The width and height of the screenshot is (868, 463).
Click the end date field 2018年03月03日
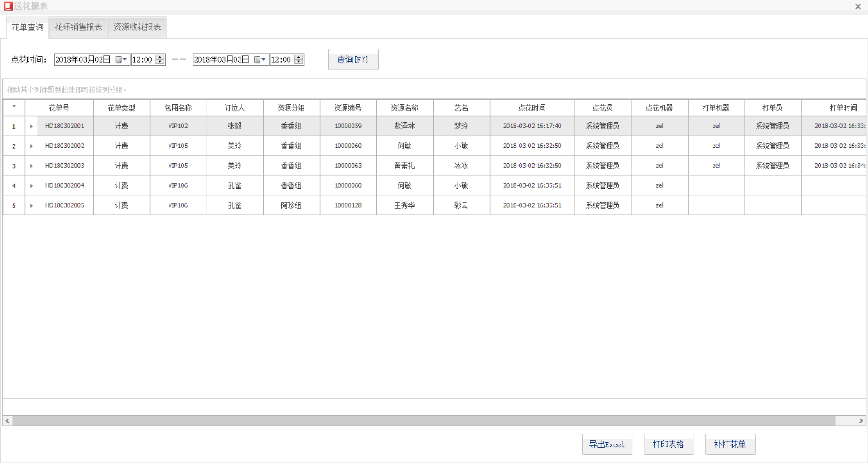[x=222, y=59]
